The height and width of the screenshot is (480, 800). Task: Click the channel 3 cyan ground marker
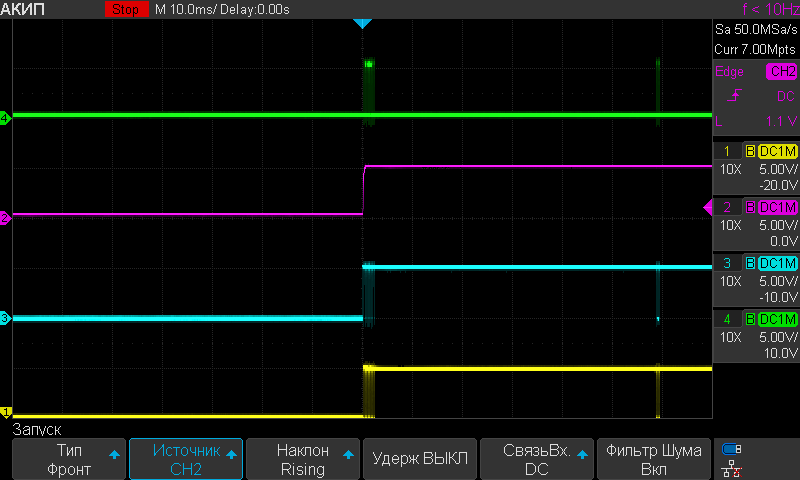(x=5, y=318)
